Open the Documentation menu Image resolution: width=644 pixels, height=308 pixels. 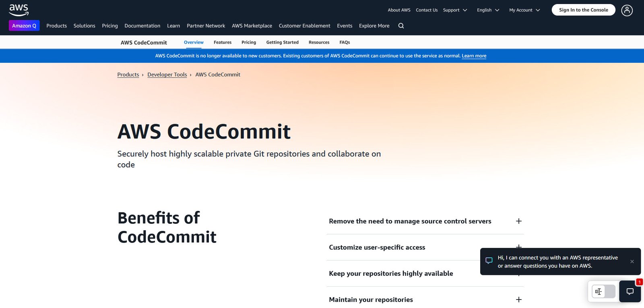(x=142, y=26)
